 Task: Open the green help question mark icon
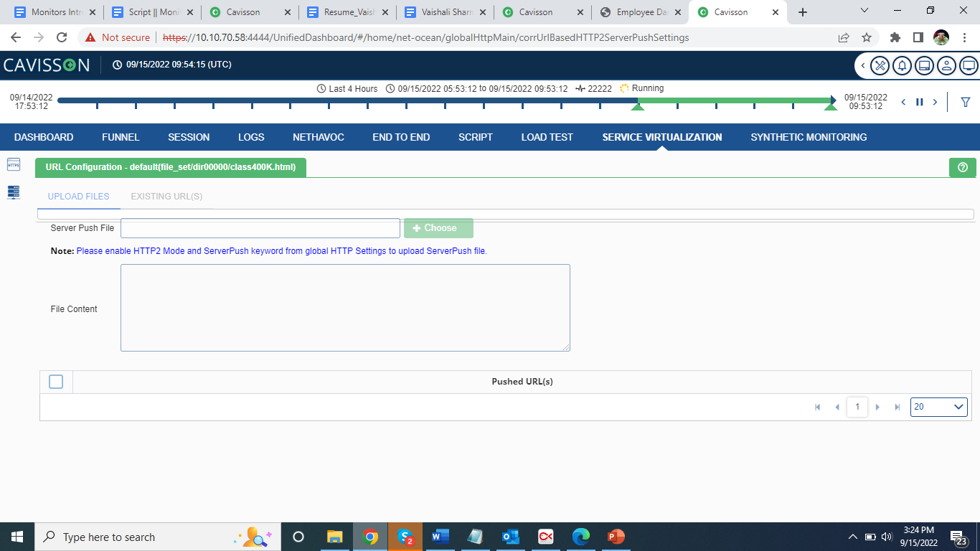(962, 167)
